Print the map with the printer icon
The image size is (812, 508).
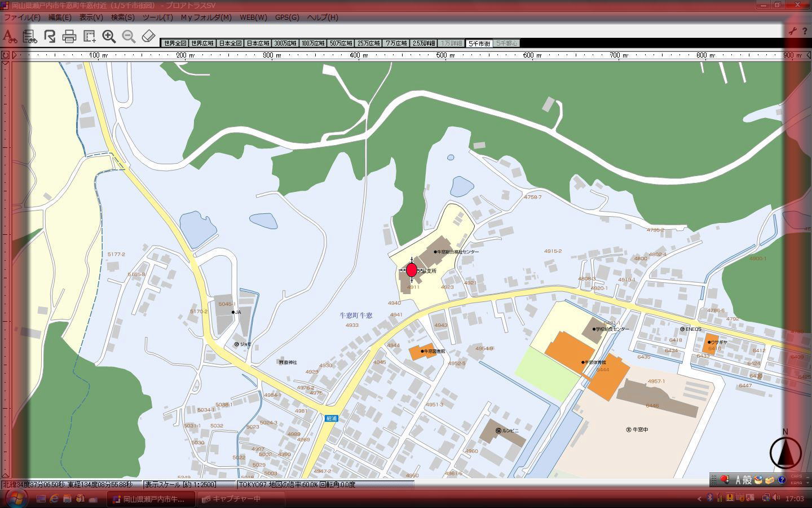click(69, 37)
